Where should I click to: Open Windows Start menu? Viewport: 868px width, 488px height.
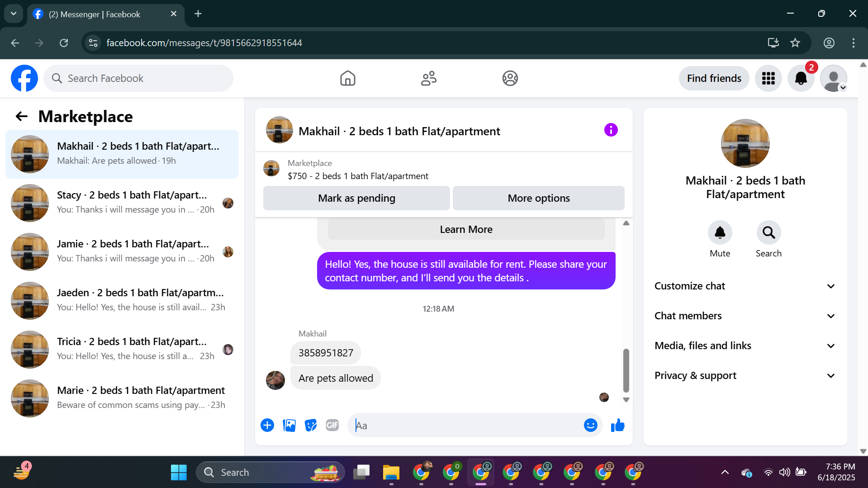[x=179, y=473]
